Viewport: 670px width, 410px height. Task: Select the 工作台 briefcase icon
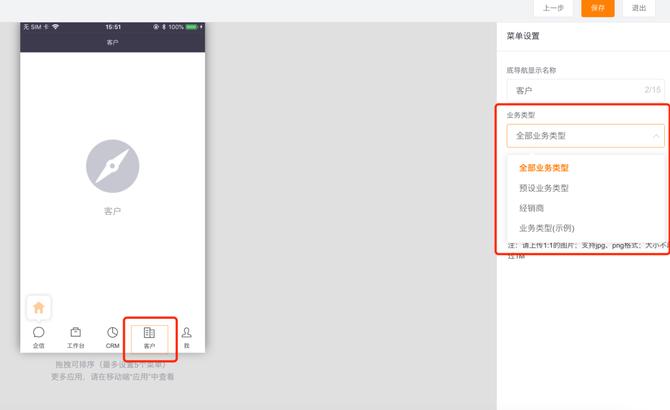(75, 333)
